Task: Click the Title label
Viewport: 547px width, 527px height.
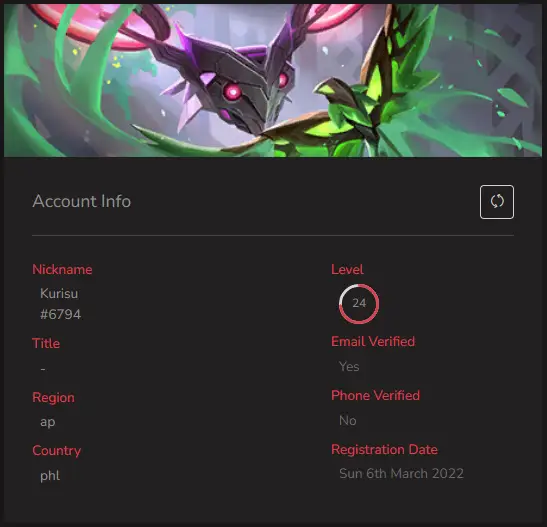Action: (46, 343)
